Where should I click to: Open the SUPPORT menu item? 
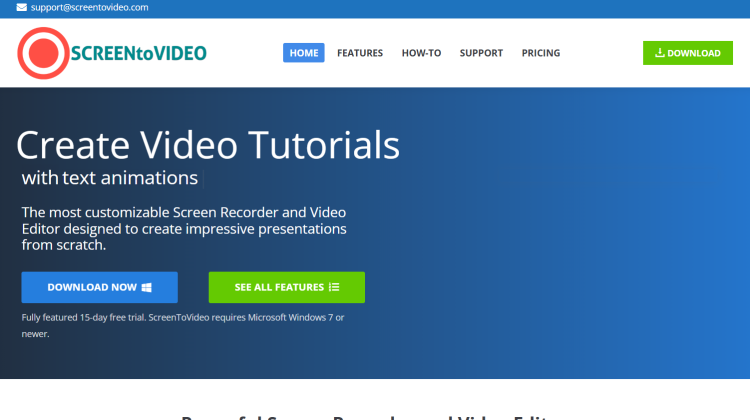[x=481, y=53]
